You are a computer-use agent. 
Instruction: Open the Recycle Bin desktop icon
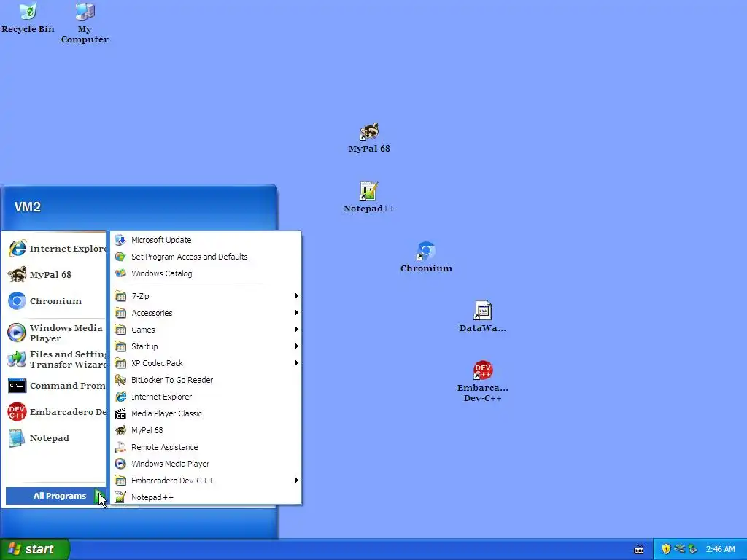[x=28, y=18]
